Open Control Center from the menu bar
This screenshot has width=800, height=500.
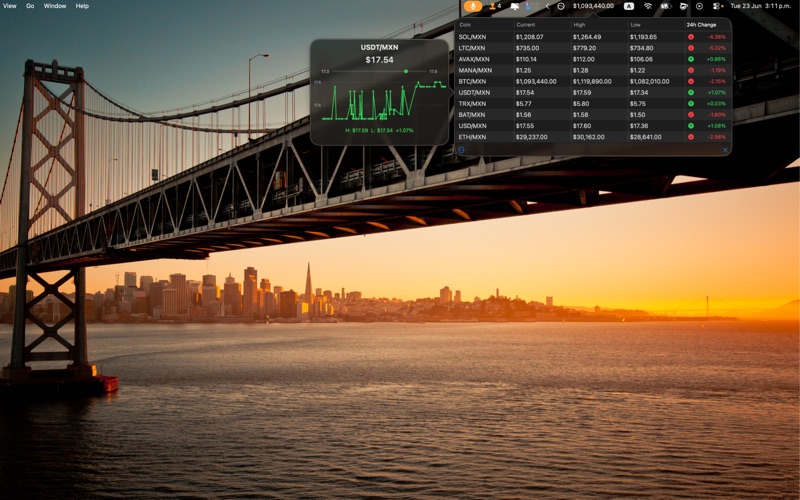[x=717, y=6]
